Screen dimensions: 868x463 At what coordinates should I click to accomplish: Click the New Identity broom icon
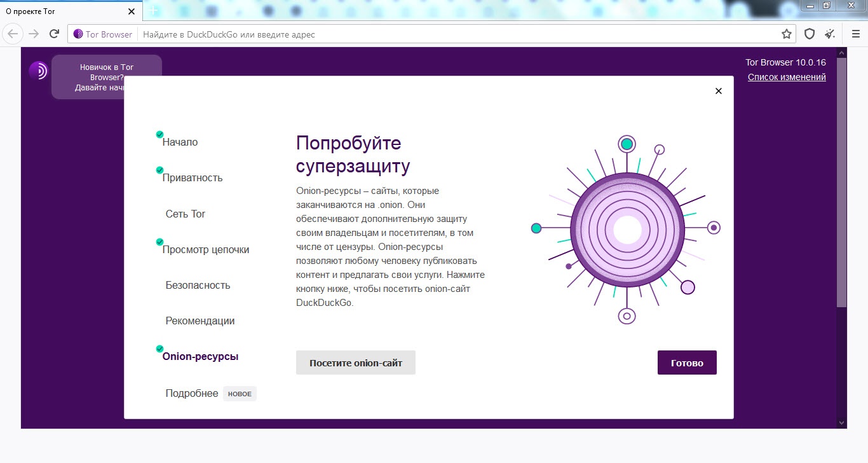[x=830, y=34]
